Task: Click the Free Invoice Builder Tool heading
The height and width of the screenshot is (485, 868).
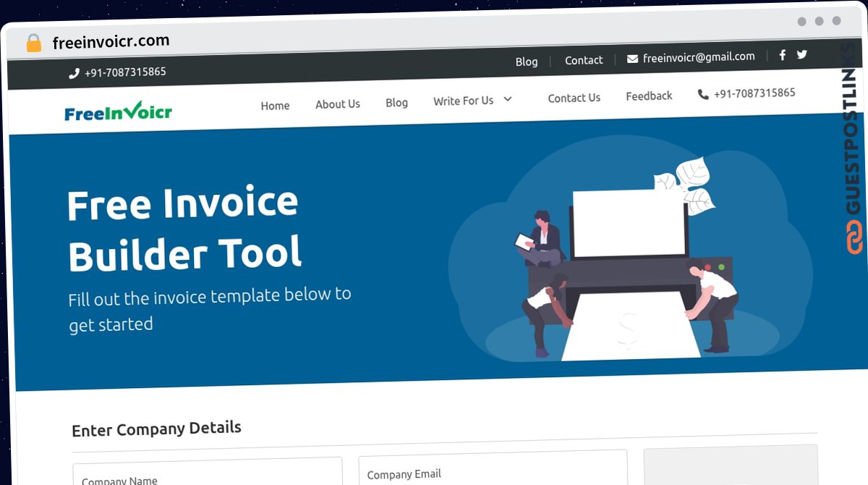Action: (184, 228)
